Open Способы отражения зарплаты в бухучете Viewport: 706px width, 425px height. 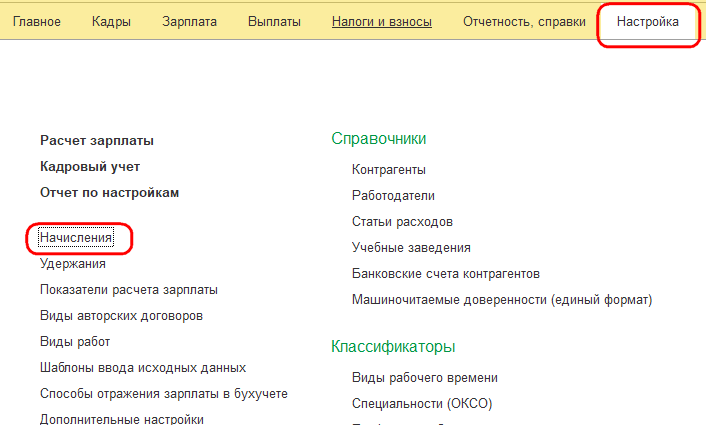(164, 394)
